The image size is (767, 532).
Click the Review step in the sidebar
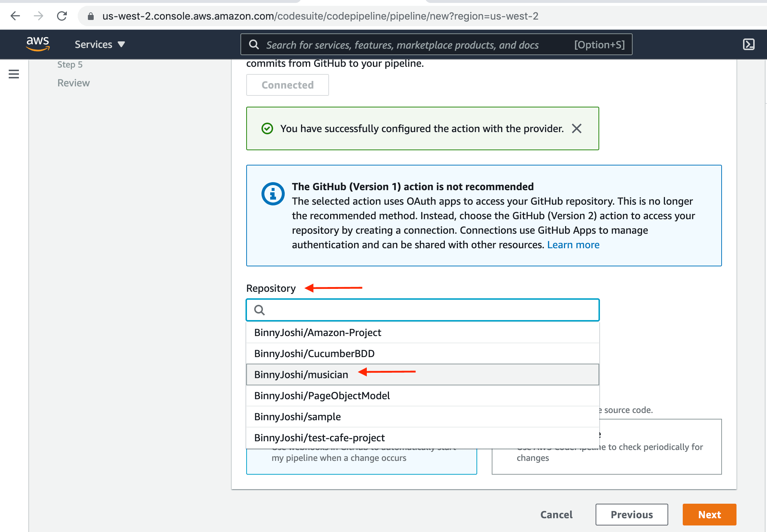pyautogui.click(x=73, y=83)
